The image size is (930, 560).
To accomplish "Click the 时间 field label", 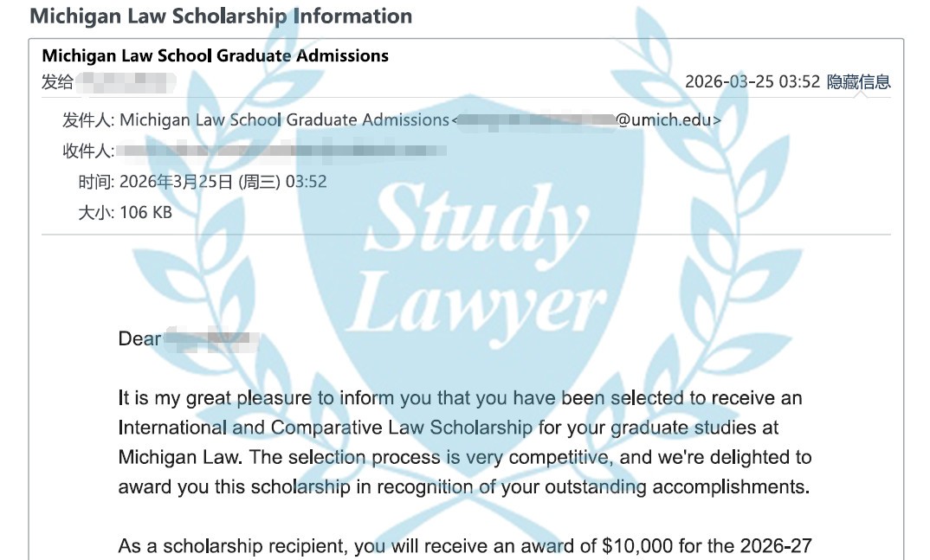I will pos(95,182).
